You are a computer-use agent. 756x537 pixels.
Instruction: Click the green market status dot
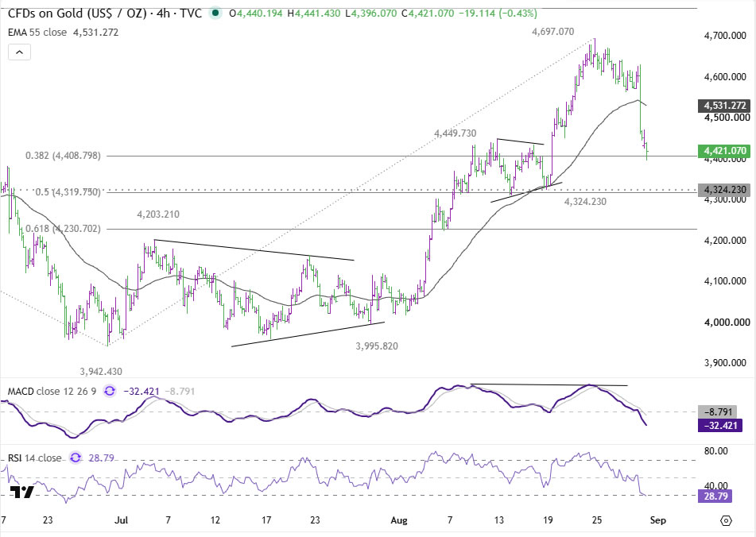coord(215,14)
